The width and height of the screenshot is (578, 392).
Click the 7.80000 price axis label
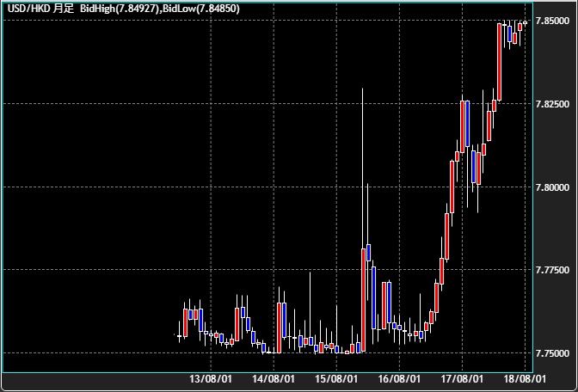tap(552, 187)
